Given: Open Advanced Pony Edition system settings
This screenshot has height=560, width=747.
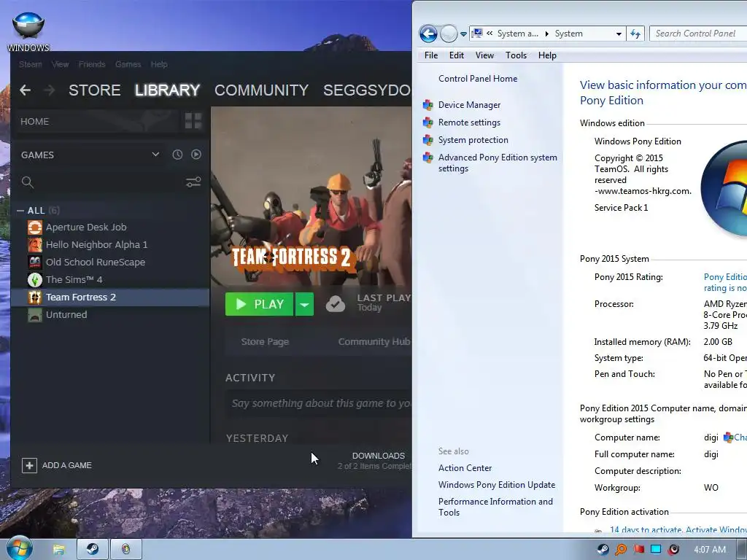Looking at the screenshot, I should click(x=498, y=163).
